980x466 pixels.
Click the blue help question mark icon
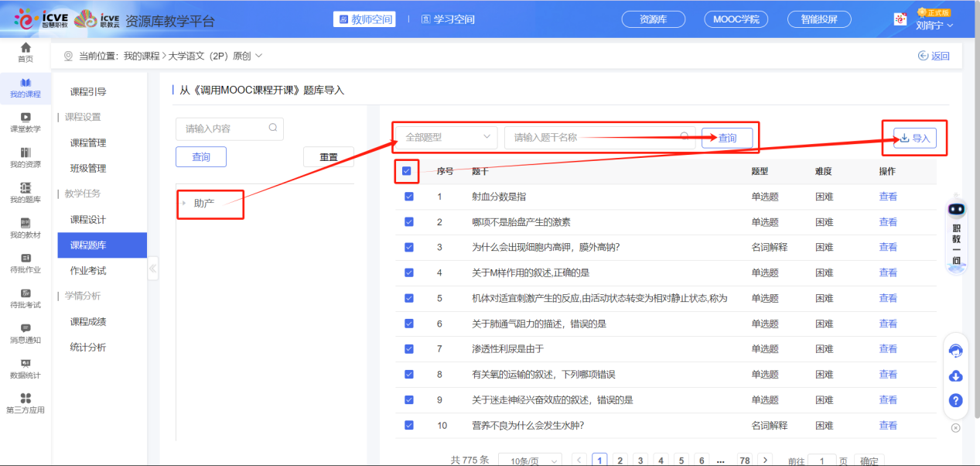pos(955,400)
